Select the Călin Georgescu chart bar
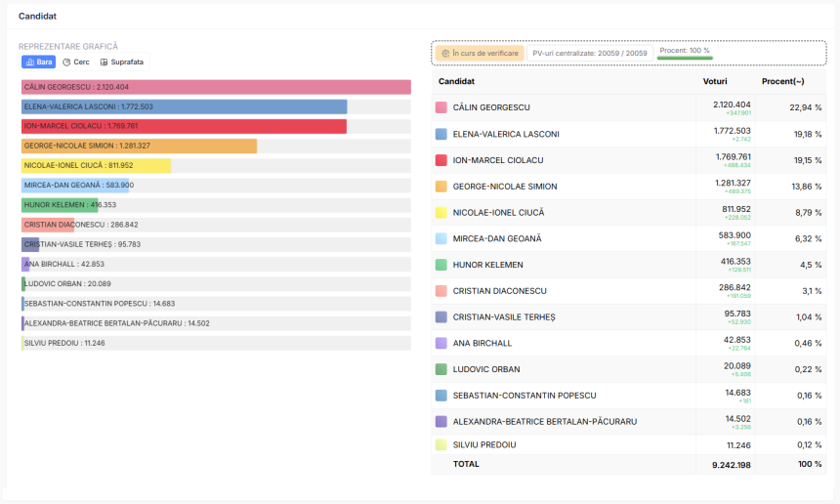Screen dimensions: 840x504 [216, 87]
